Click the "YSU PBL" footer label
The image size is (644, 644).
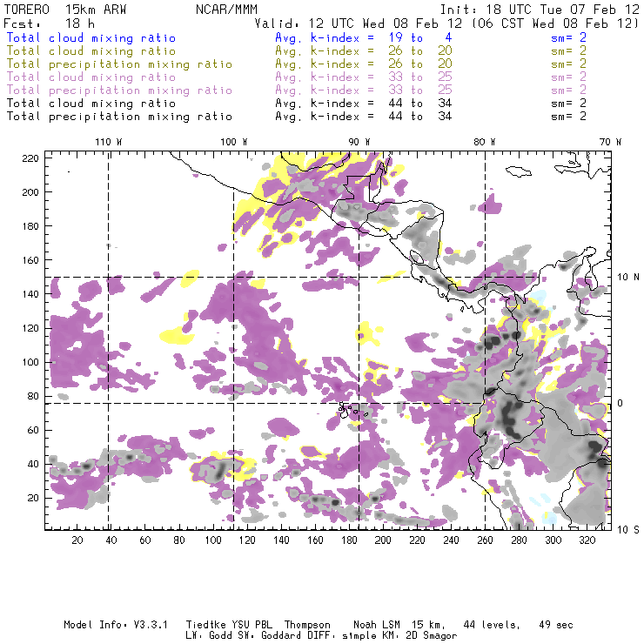coord(252,625)
